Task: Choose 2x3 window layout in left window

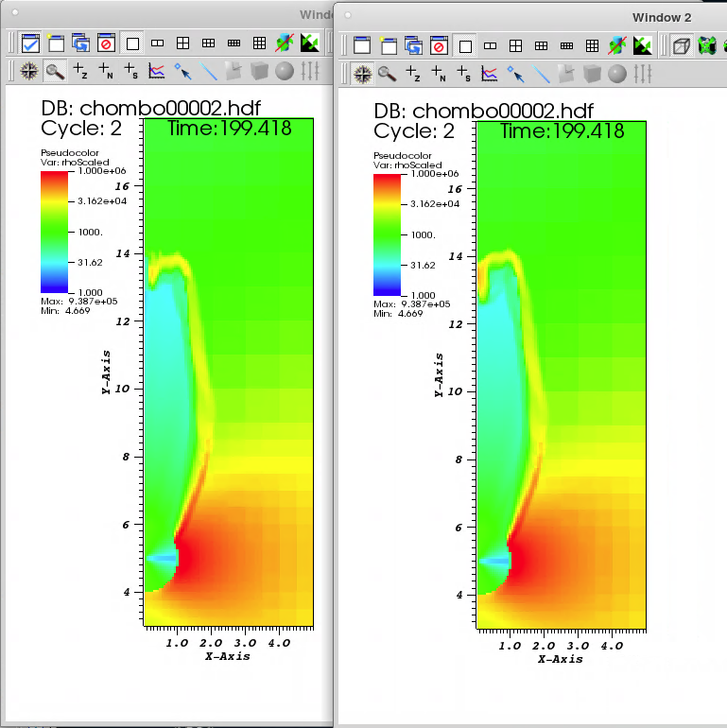Action: point(208,43)
